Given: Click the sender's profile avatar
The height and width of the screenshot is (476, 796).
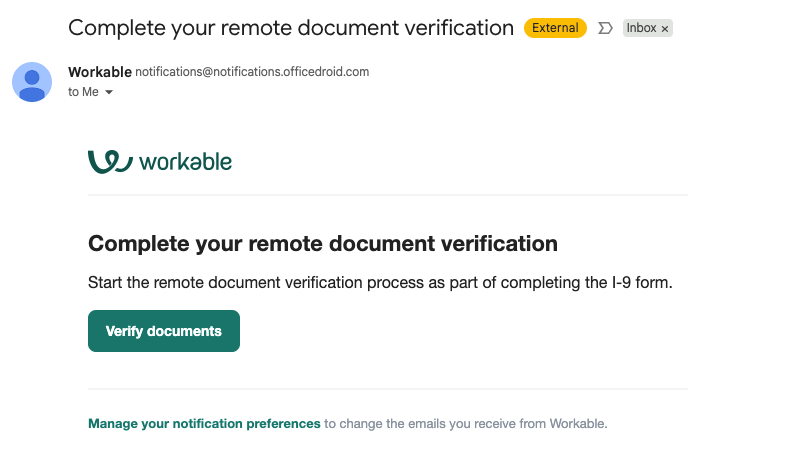Looking at the screenshot, I should (x=32, y=82).
